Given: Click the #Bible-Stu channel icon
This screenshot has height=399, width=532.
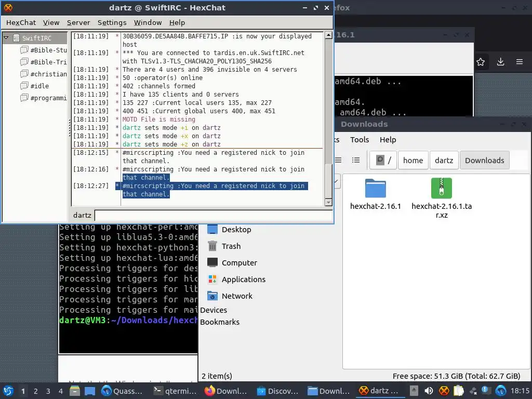Looking at the screenshot, I should coord(24,50).
